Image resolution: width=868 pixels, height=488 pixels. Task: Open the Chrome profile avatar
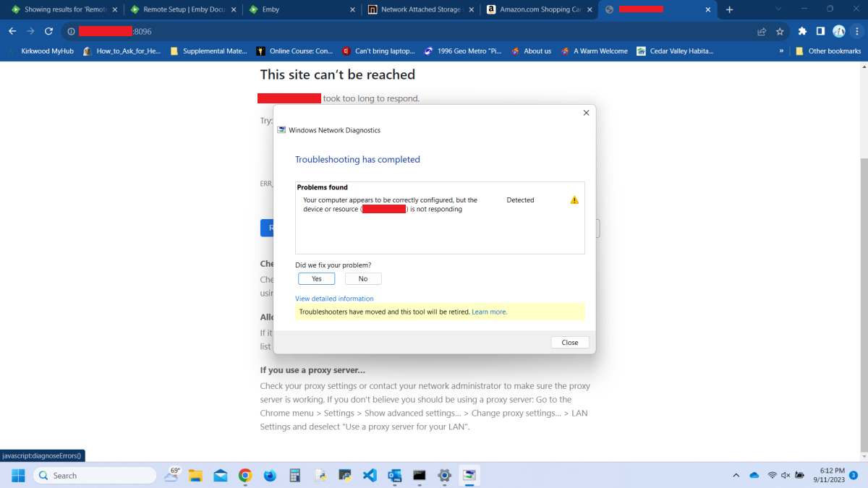pyautogui.click(x=839, y=31)
